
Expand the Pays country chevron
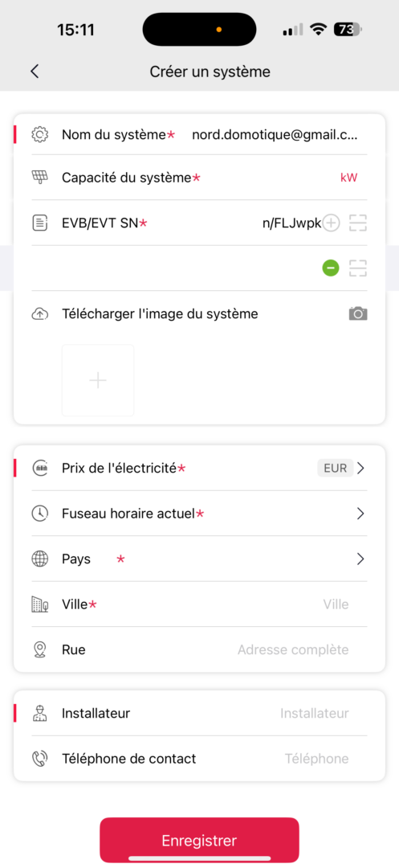click(360, 559)
